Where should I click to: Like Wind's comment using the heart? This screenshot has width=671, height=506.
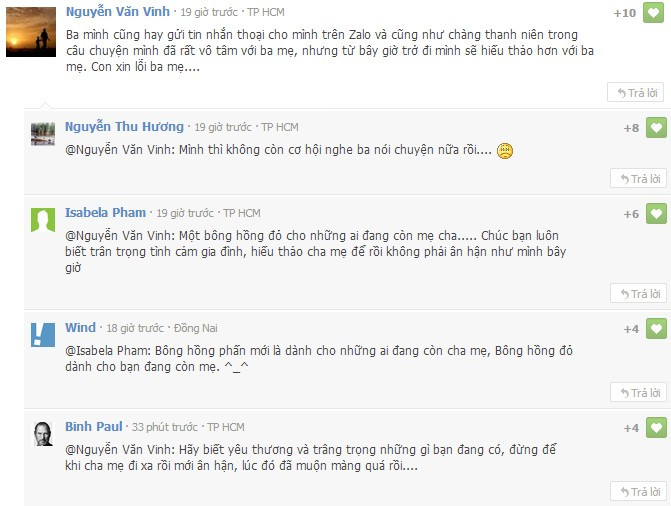point(656,329)
